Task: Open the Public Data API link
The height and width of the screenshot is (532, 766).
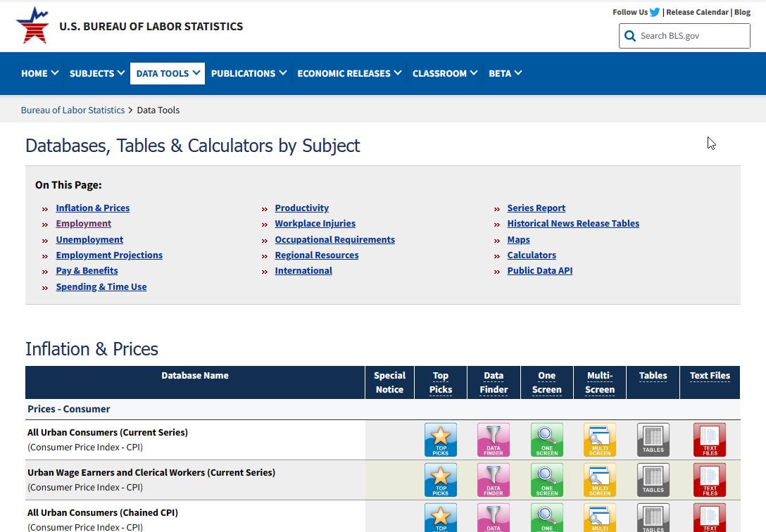Action: 540,271
